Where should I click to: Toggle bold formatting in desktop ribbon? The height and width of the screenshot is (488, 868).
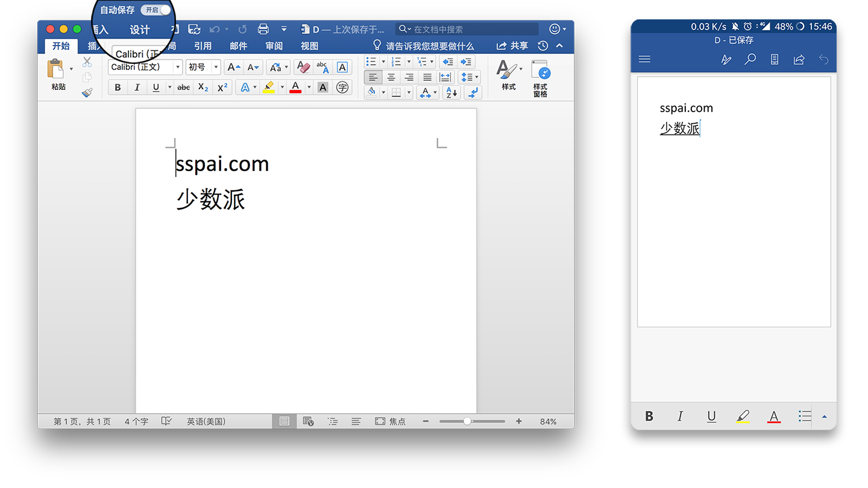point(118,87)
